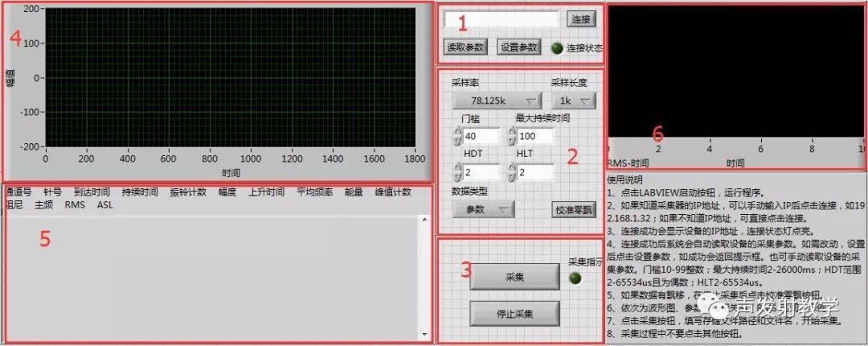Open the 数据类型 dropdown showing 参数
The height and width of the screenshot is (346, 868).
(483, 209)
